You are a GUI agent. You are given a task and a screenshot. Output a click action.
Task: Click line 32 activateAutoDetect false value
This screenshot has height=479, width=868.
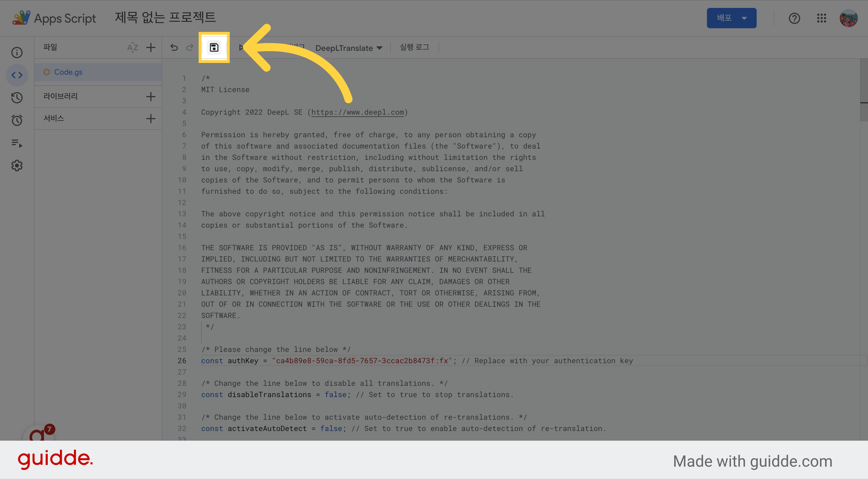(x=331, y=428)
